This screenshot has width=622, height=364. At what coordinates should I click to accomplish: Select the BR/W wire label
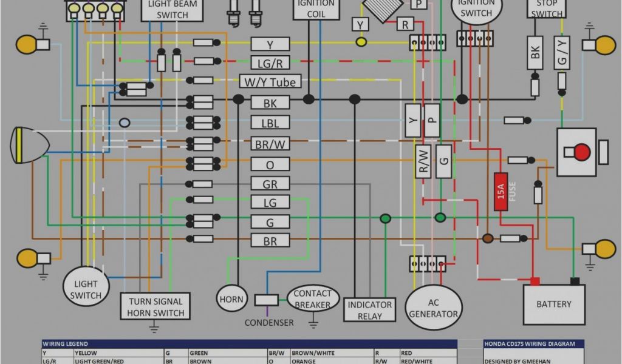coord(270,144)
